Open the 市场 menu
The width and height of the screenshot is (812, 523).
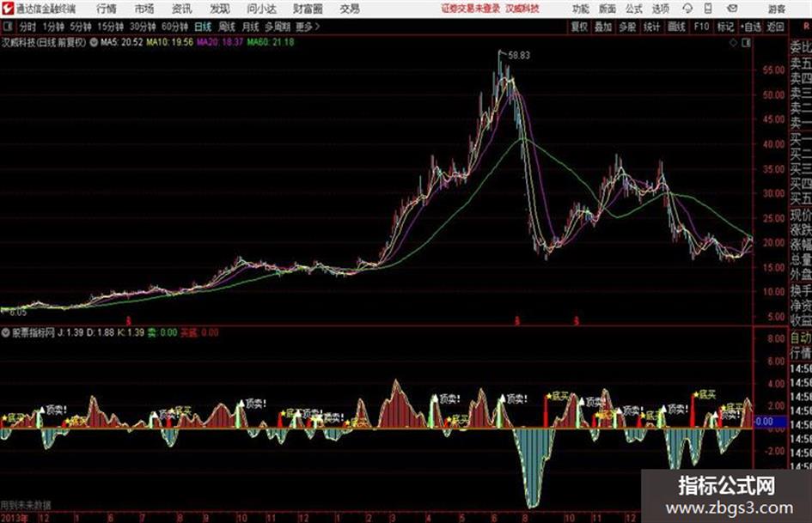coord(144,9)
